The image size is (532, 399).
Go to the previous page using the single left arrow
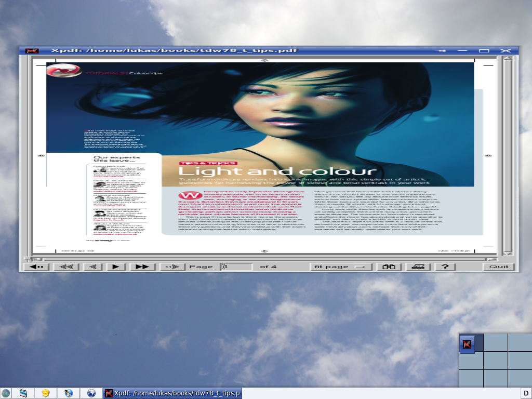pos(92,267)
